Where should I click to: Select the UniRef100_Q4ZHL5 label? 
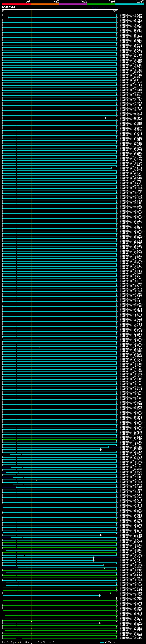131,557
